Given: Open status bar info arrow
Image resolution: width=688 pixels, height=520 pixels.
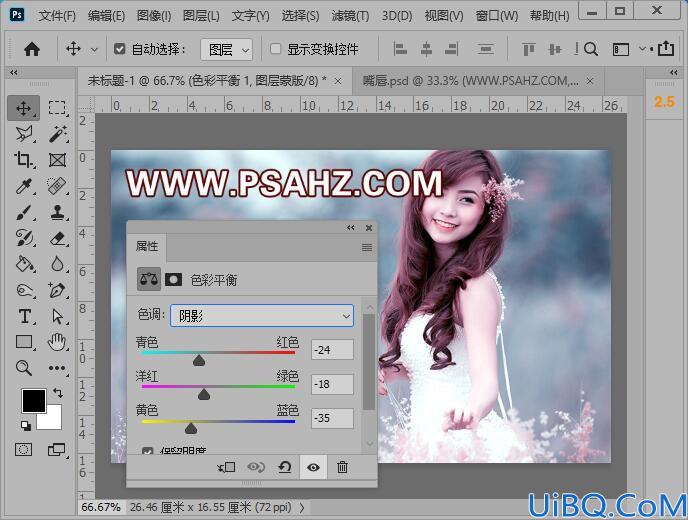Looking at the screenshot, I should click(x=302, y=508).
